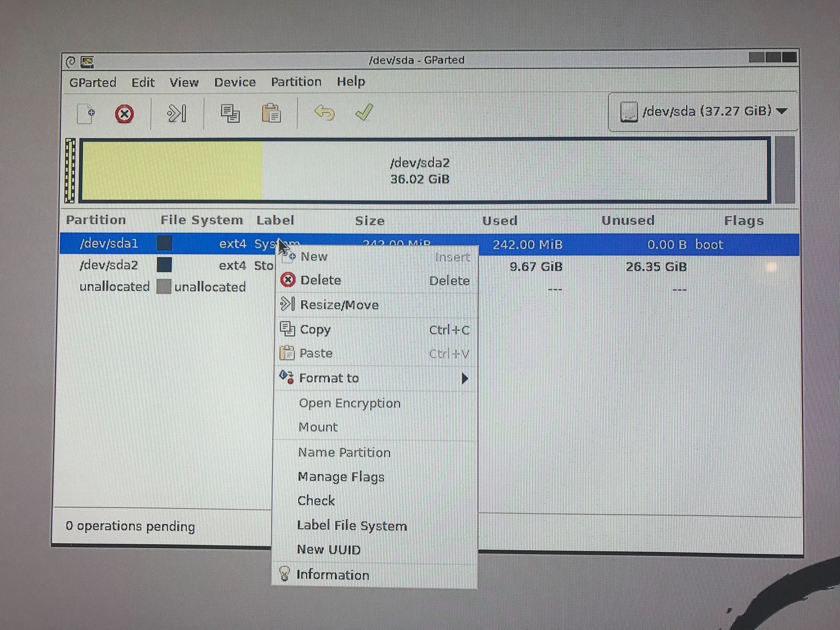Click the Used column header

click(x=500, y=221)
